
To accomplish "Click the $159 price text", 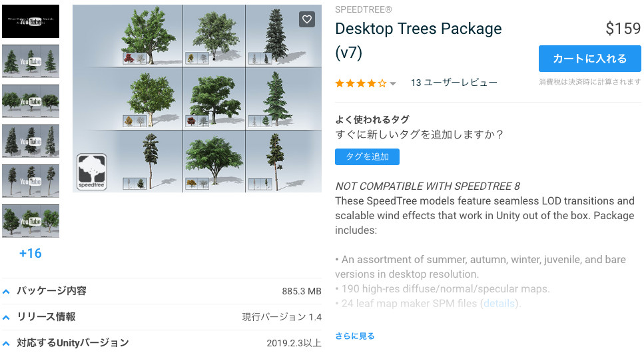I will coord(623,29).
